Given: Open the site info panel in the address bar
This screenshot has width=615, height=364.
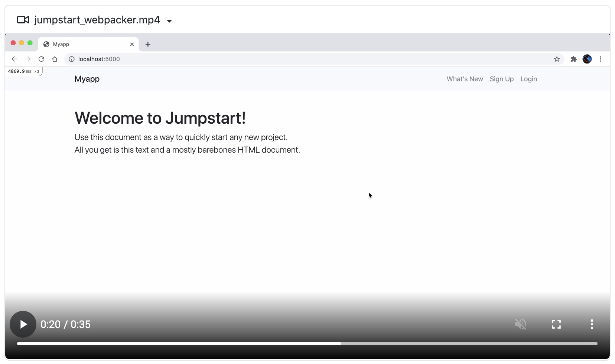Looking at the screenshot, I should click(71, 59).
